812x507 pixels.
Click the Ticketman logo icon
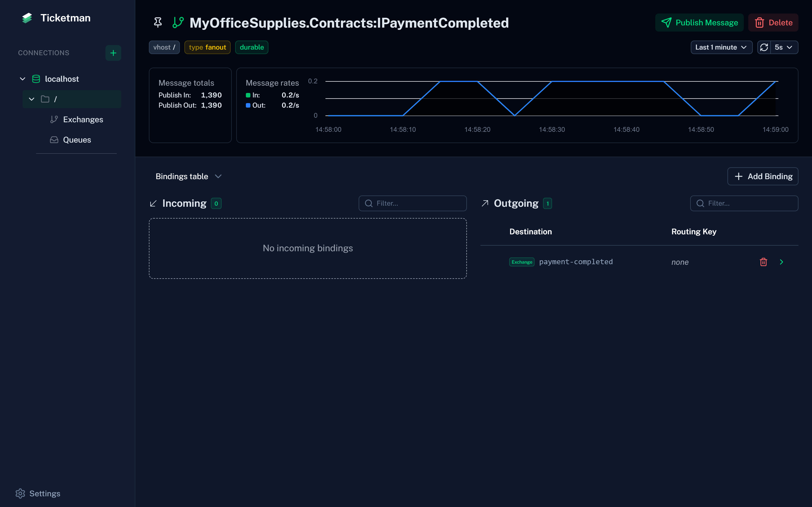point(27,18)
